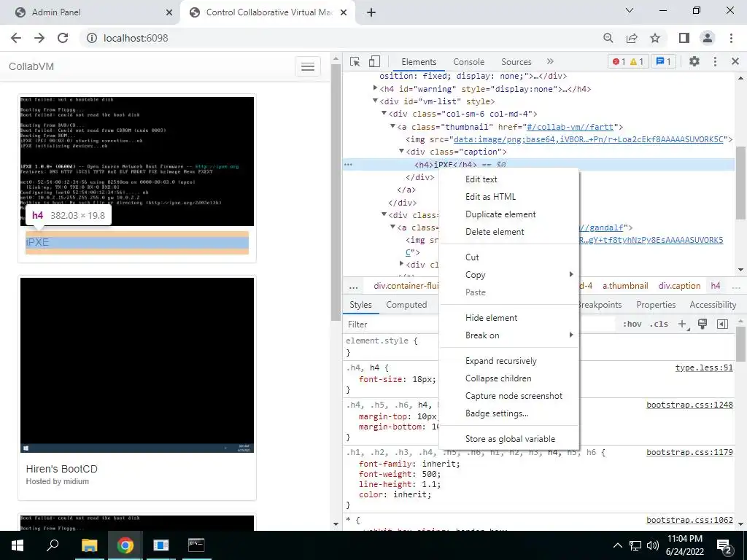Show more DevTools tabs with chevron
The image size is (747, 560).
click(x=550, y=61)
